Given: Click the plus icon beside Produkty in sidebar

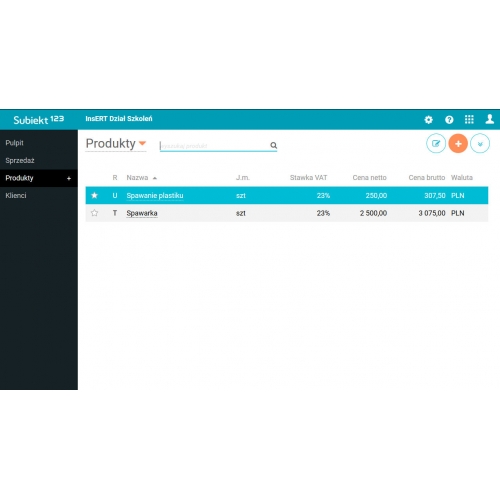Looking at the screenshot, I should point(69,178).
